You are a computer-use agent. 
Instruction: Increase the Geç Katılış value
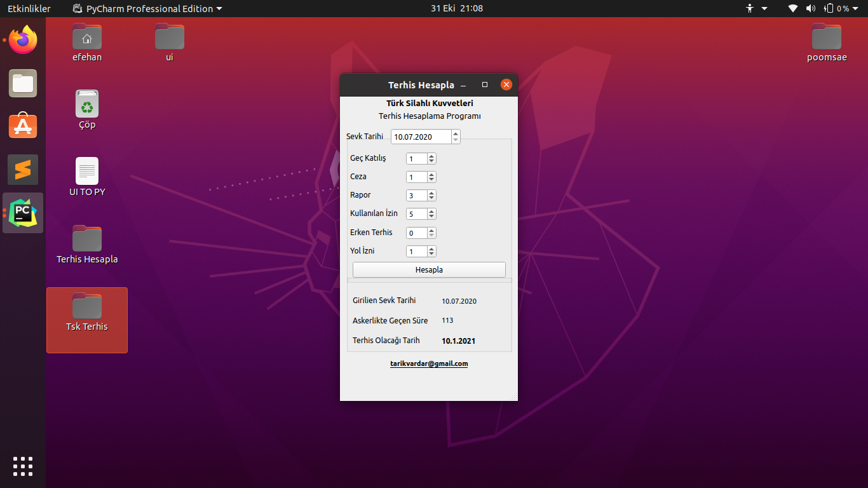point(431,156)
